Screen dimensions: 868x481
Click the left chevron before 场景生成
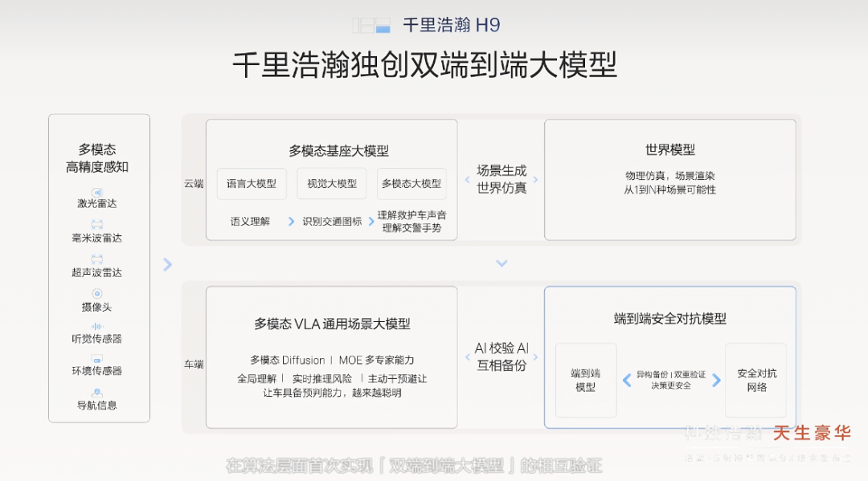(467, 180)
